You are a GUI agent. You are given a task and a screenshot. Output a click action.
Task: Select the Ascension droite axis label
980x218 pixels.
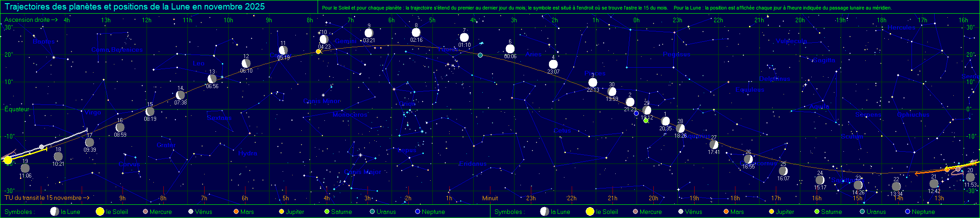coord(31,20)
